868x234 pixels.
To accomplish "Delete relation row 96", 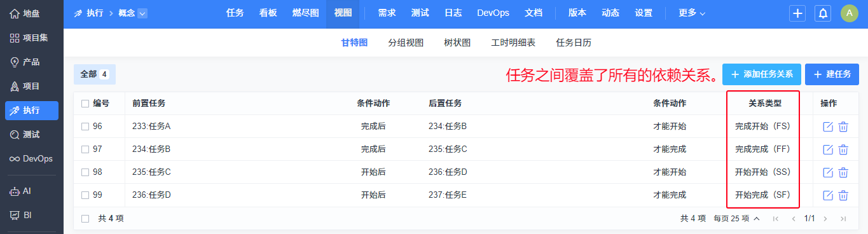I will click(843, 127).
